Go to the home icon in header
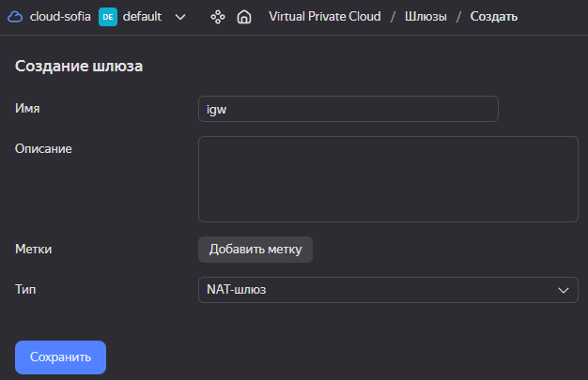 [x=244, y=17]
